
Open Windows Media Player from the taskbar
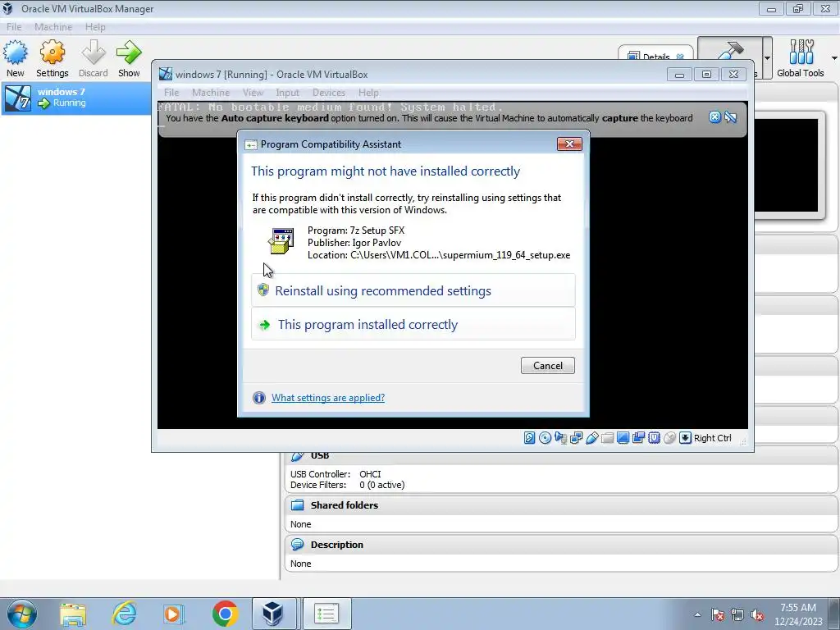(x=174, y=614)
